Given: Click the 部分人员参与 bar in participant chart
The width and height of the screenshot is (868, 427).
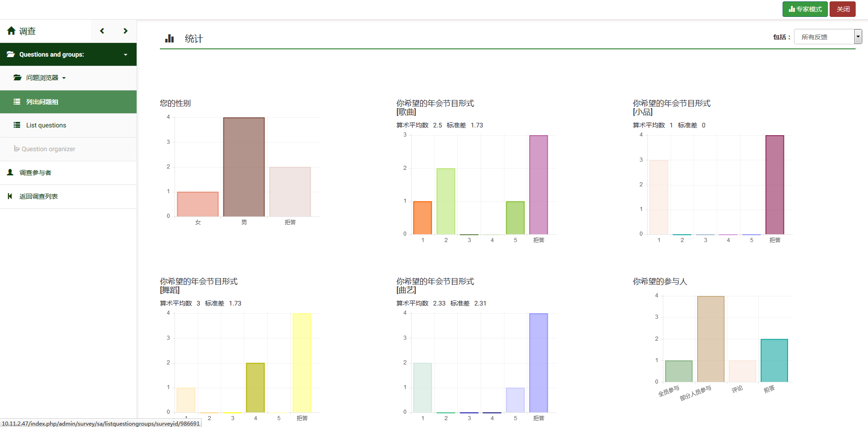Looking at the screenshot, I should [x=710, y=339].
